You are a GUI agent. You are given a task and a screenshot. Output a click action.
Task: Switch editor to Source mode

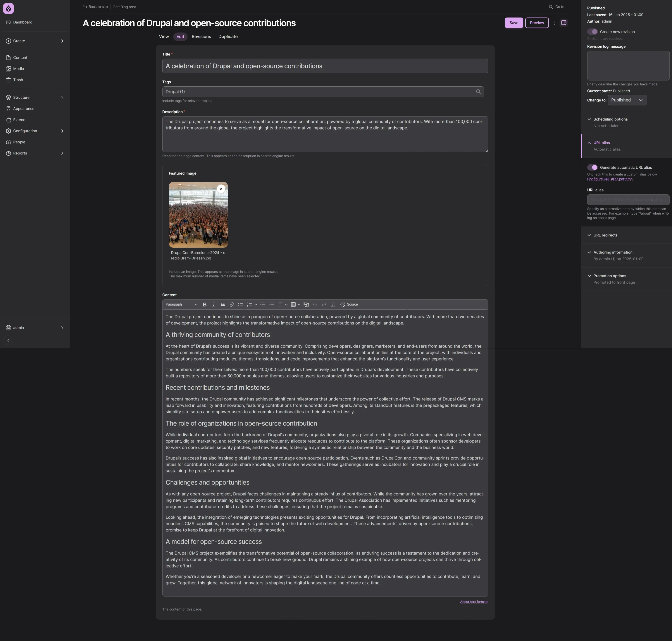click(349, 304)
